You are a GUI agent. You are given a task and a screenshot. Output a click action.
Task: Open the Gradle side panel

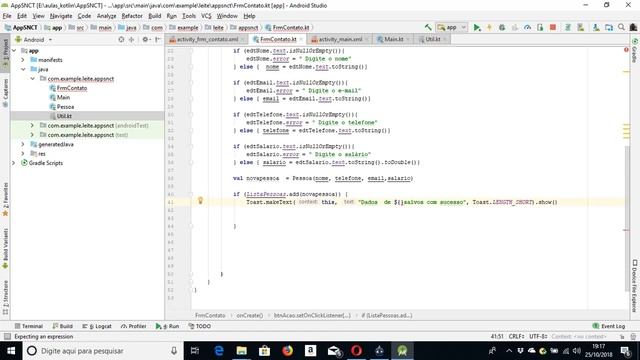coord(635,51)
